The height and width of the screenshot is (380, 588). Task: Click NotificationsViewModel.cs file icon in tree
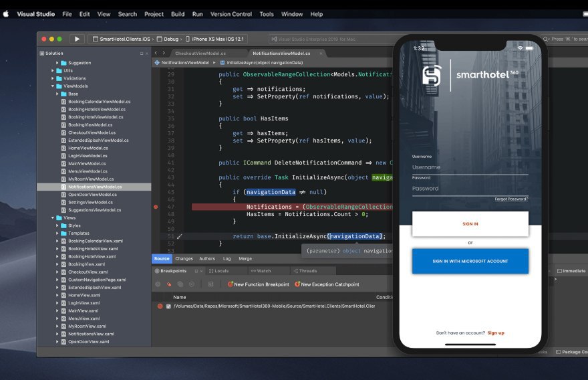tap(63, 187)
